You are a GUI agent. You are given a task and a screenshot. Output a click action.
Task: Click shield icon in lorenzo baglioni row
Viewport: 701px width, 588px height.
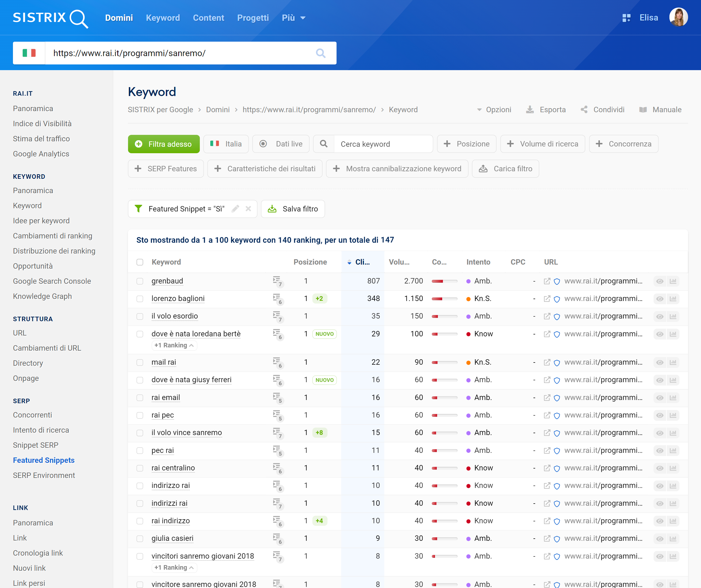557,299
